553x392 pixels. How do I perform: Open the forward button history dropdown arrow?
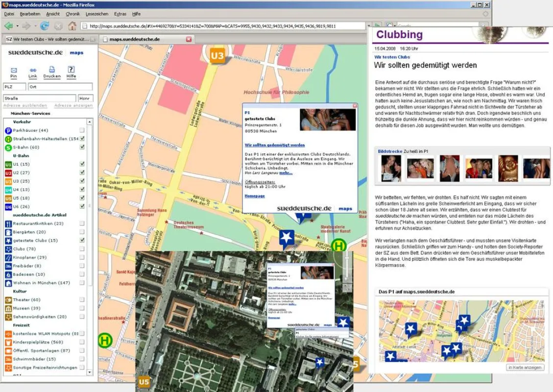coord(35,26)
